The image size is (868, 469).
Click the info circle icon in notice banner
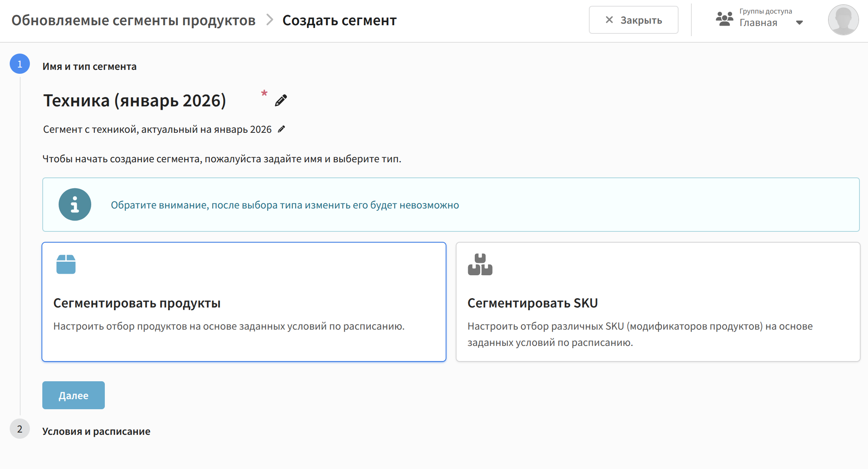(x=75, y=205)
